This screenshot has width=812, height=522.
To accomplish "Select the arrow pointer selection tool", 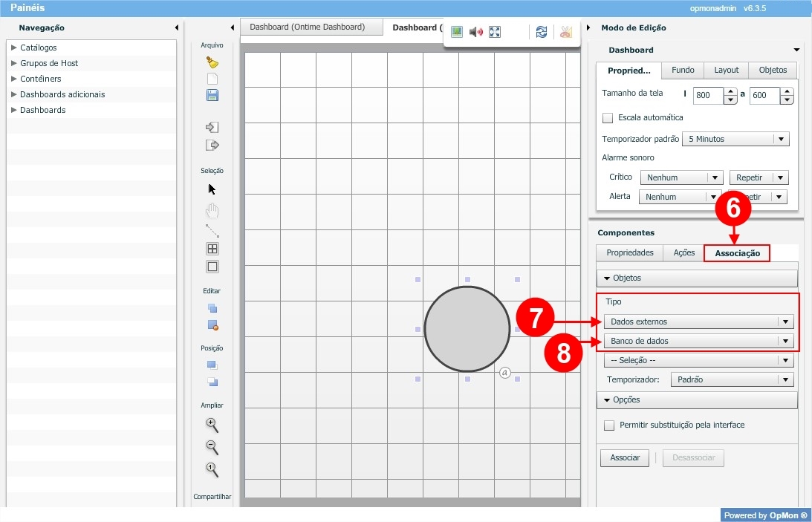I will click(x=212, y=189).
